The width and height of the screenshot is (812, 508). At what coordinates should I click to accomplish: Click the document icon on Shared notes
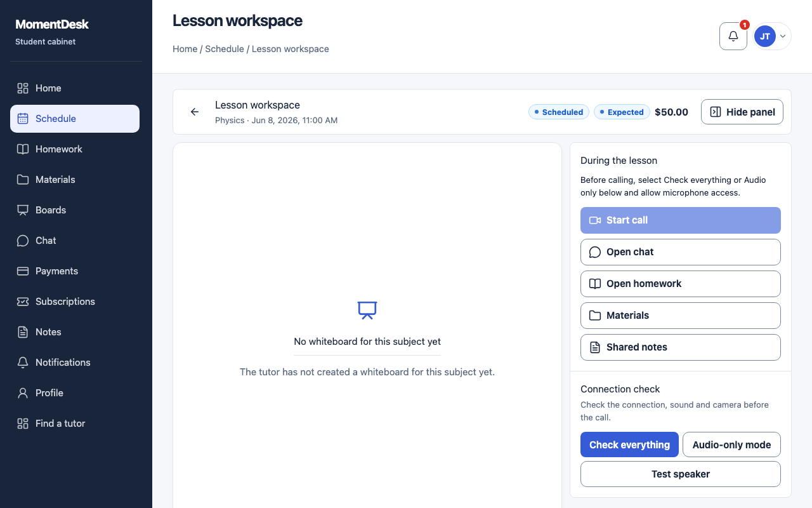coord(595,347)
